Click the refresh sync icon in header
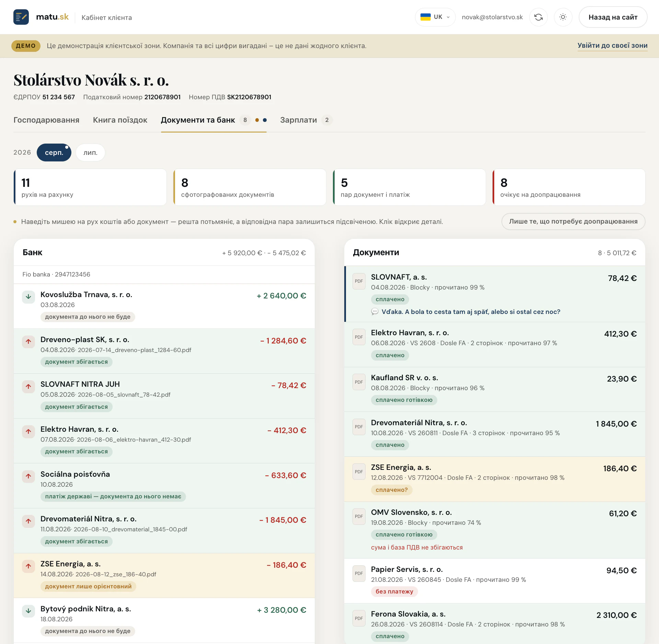The width and height of the screenshot is (659, 644). pos(539,17)
